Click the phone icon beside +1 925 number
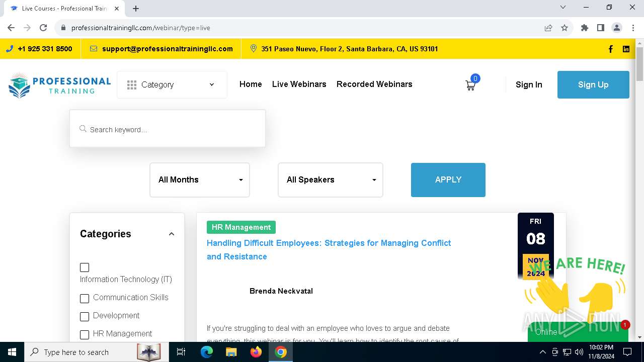The width and height of the screenshot is (644, 362). tap(10, 49)
